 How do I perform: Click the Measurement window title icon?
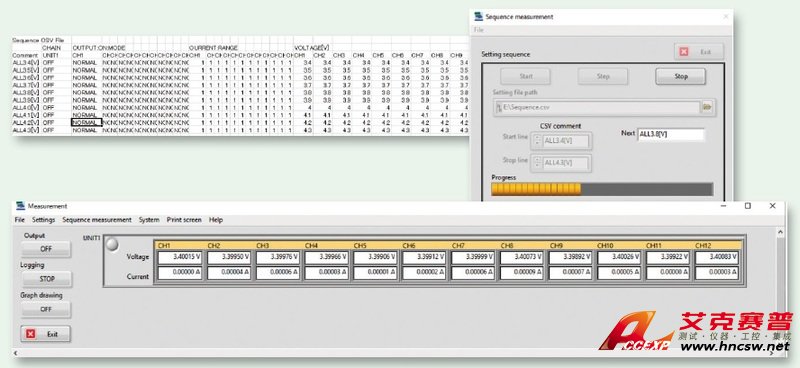[x=20, y=206]
